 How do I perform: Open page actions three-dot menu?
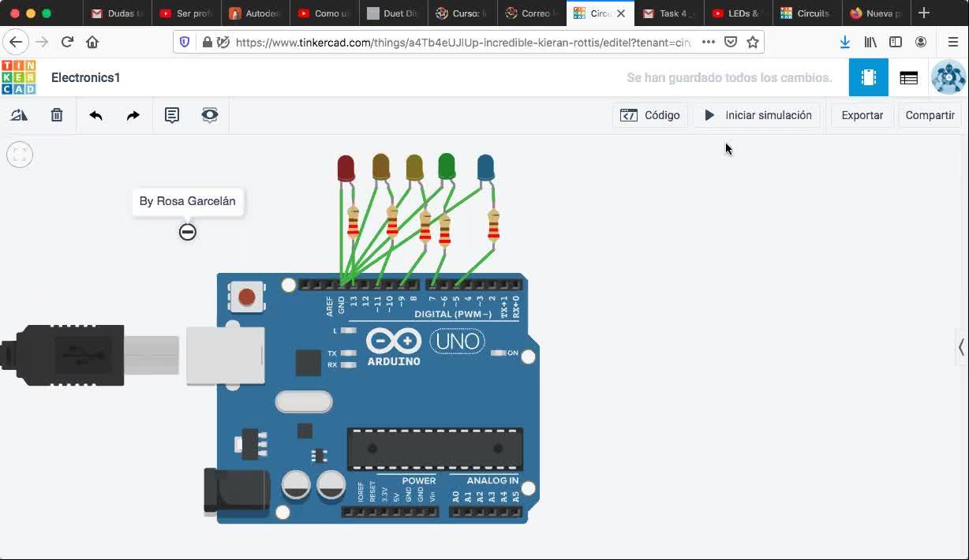click(709, 43)
